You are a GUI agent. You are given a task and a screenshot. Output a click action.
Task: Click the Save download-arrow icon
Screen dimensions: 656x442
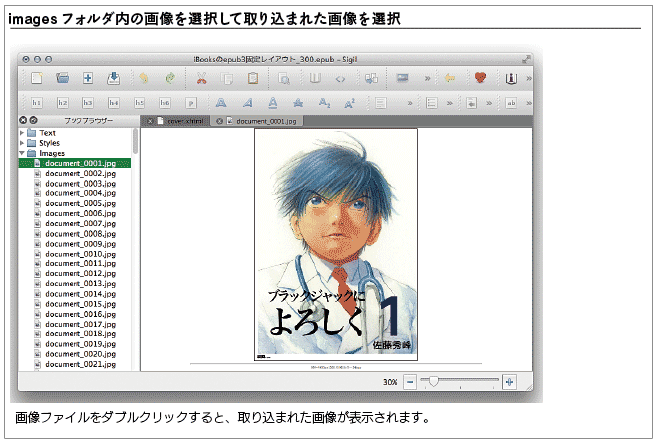coord(113,78)
